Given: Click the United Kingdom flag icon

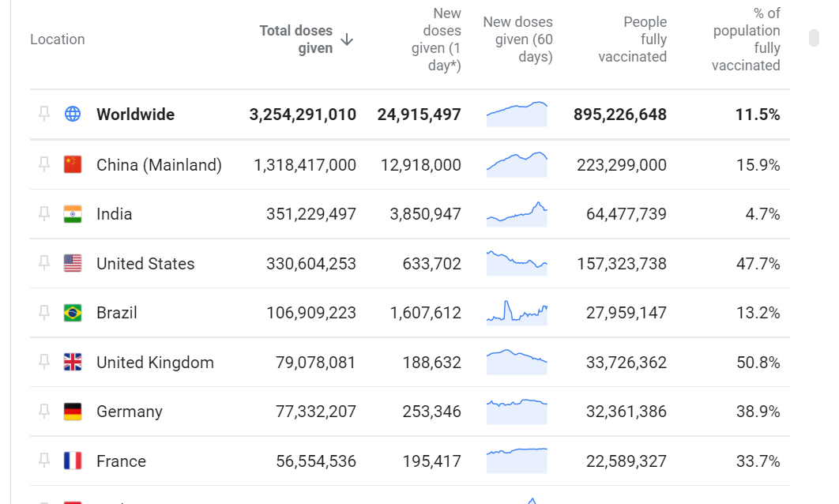Looking at the screenshot, I should (x=73, y=363).
